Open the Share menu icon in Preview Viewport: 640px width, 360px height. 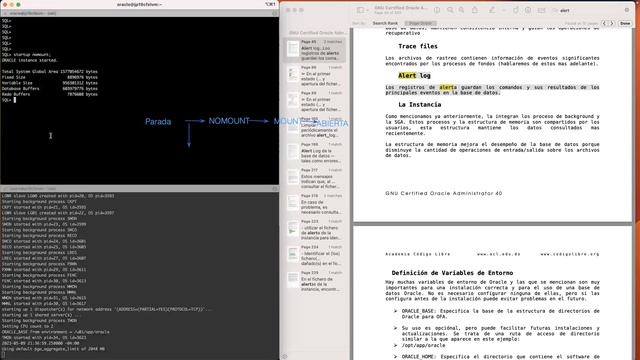pos(475,10)
